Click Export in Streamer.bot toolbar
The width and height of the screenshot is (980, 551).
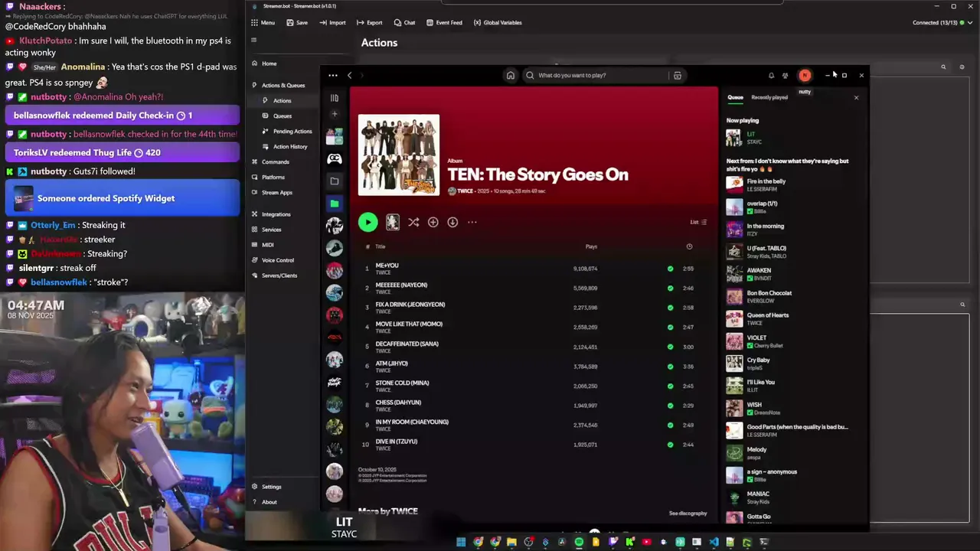[369, 23]
